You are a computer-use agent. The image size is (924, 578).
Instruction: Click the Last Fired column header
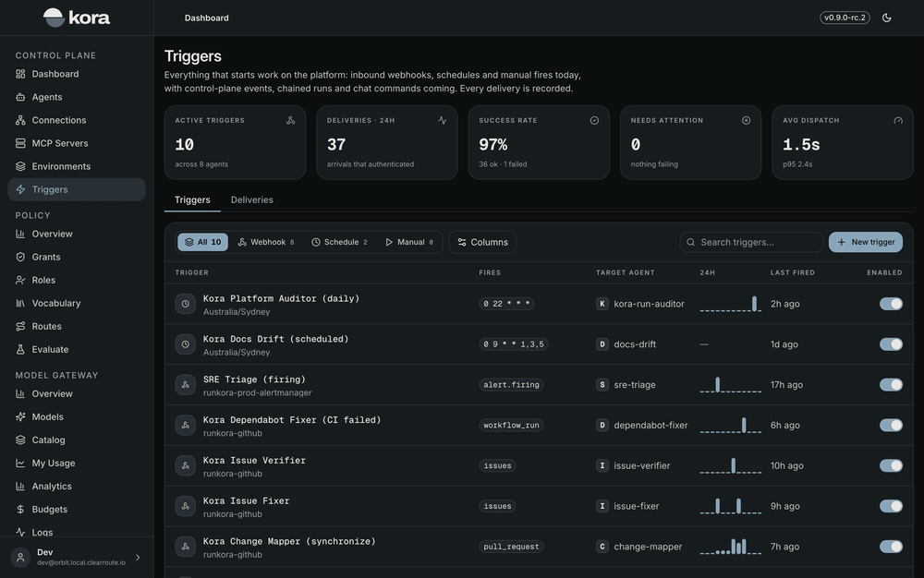(793, 272)
